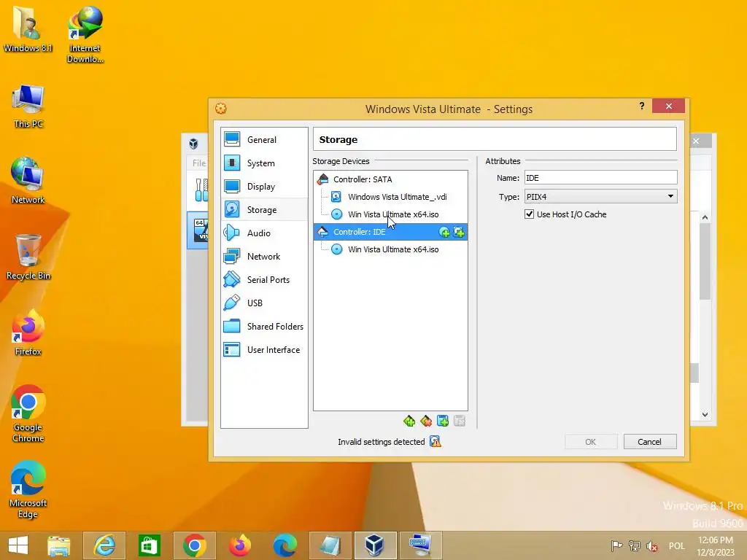Select the Controller: IDE row
The height and width of the screenshot is (560, 747).
390,232
